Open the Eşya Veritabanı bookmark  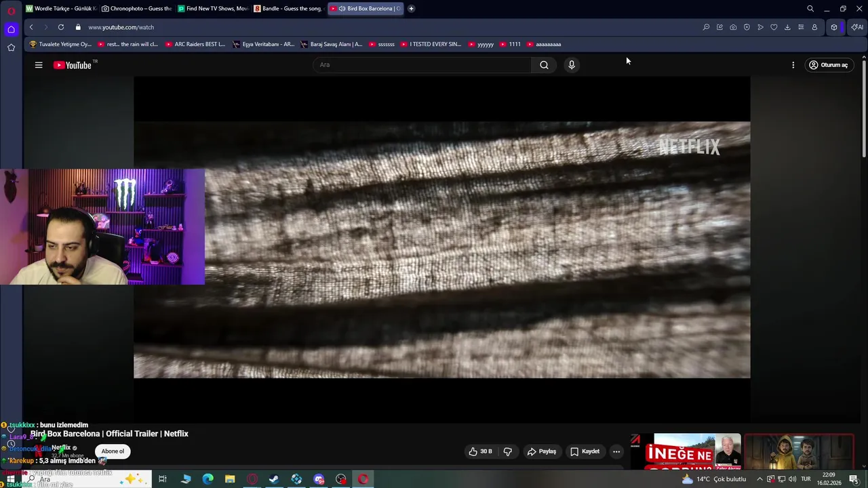[264, 44]
